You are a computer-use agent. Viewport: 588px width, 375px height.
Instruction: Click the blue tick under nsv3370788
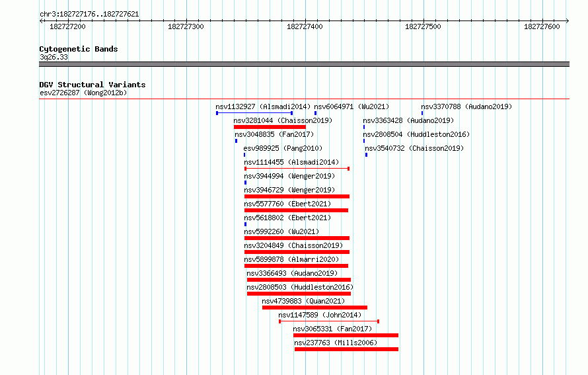tap(422, 113)
